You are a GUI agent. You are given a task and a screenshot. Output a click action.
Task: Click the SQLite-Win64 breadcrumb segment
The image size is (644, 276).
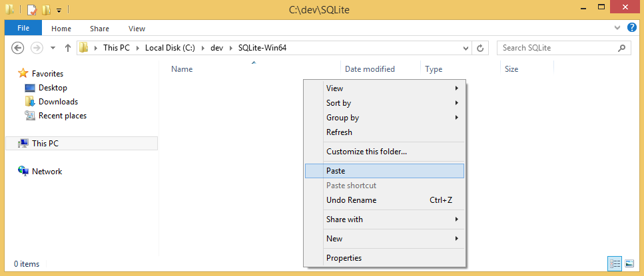coord(262,48)
